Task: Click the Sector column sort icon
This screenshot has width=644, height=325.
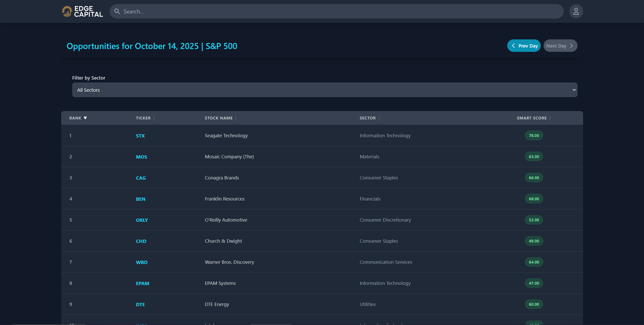Action: coord(379,118)
